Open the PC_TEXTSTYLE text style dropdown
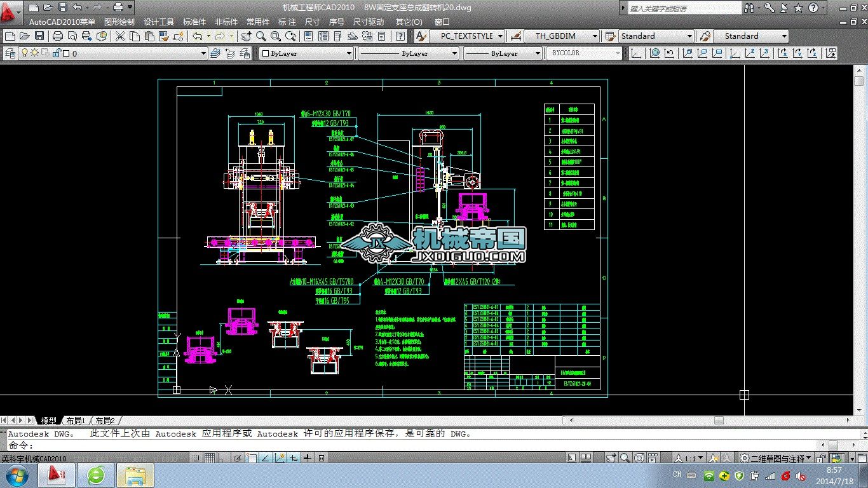The image size is (868, 488). [x=466, y=36]
